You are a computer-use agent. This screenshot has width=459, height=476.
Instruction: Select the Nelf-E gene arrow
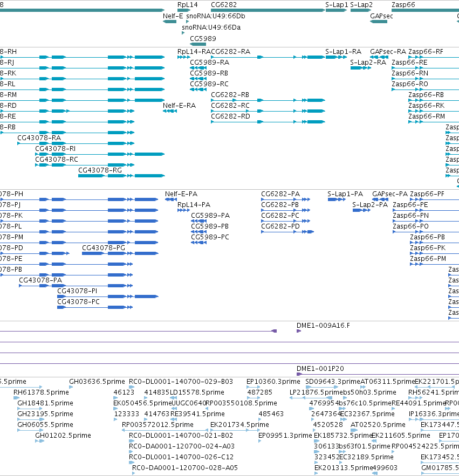169,22
